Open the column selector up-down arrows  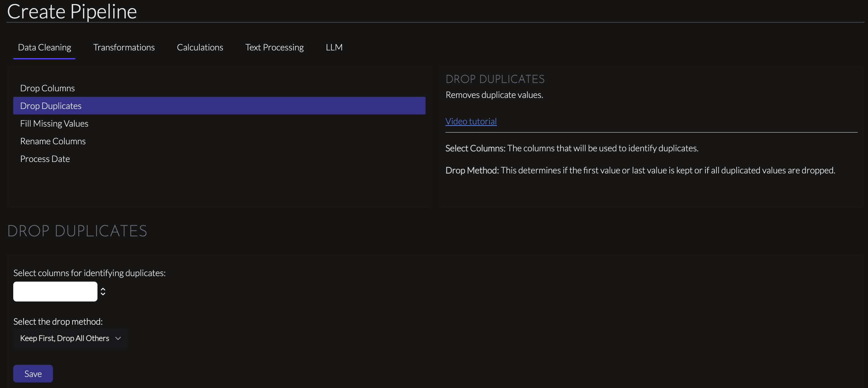tap(103, 292)
